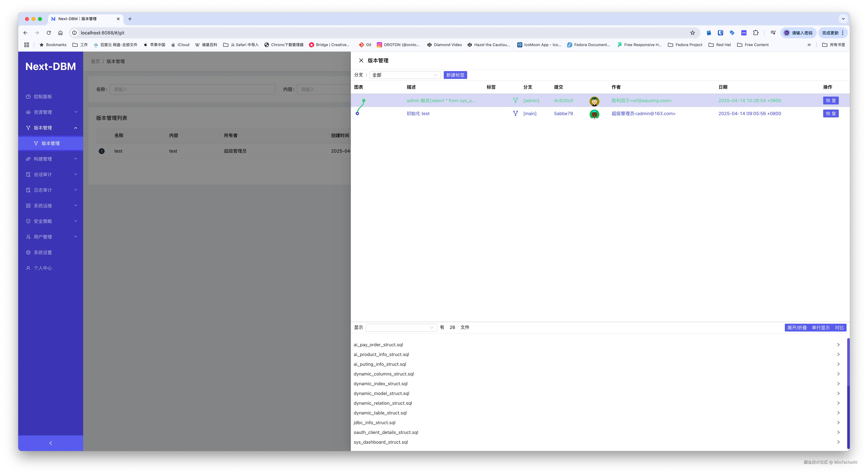Reload the page in browser toolbar
Viewport: 868px width, 475px height.
49,33
